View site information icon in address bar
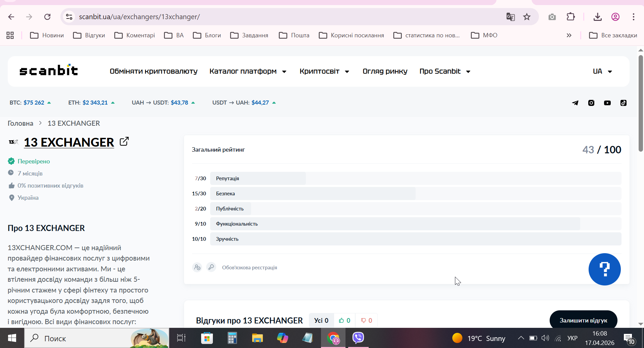The height and width of the screenshot is (348, 644). point(69,17)
